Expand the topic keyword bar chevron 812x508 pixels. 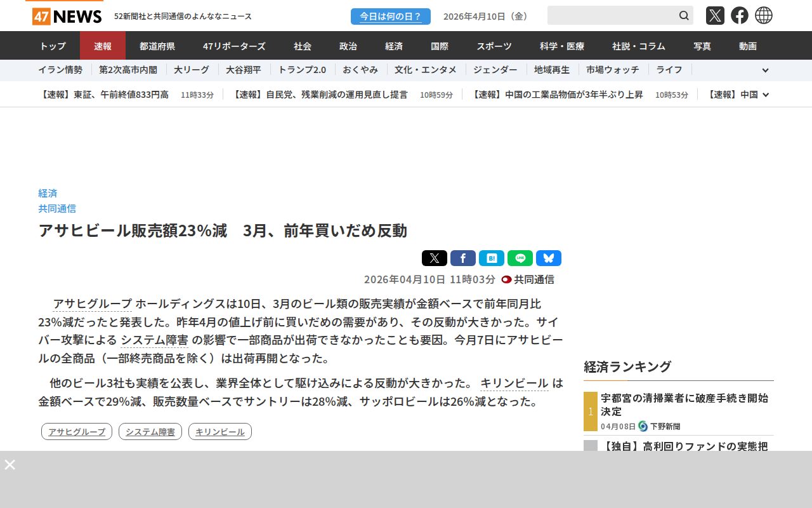click(766, 70)
